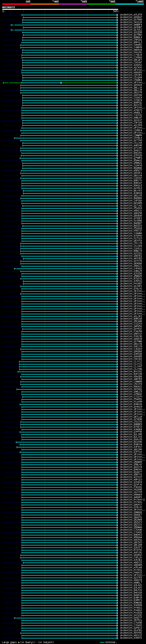Click hit label UniRef100_A5E677

tap(131, 170)
